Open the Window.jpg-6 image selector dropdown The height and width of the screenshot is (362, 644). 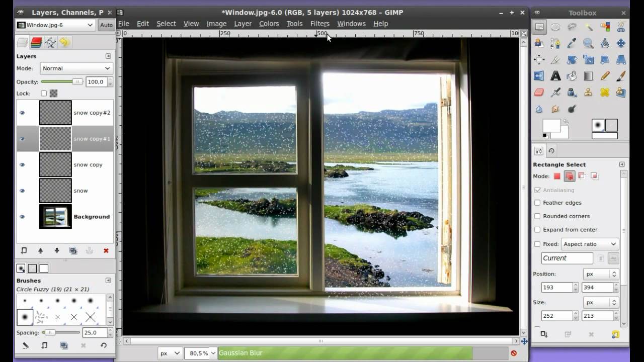(x=55, y=25)
